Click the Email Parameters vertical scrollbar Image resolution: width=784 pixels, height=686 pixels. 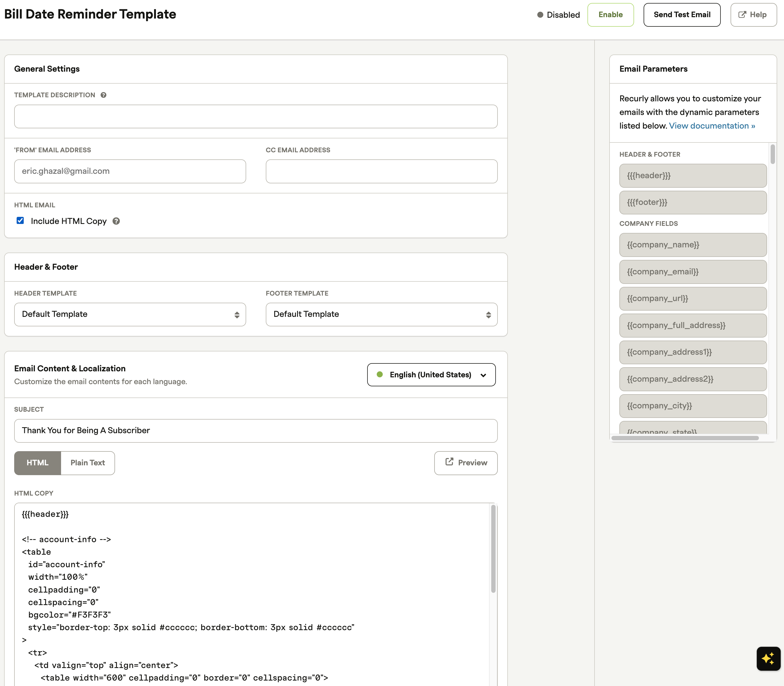773,154
